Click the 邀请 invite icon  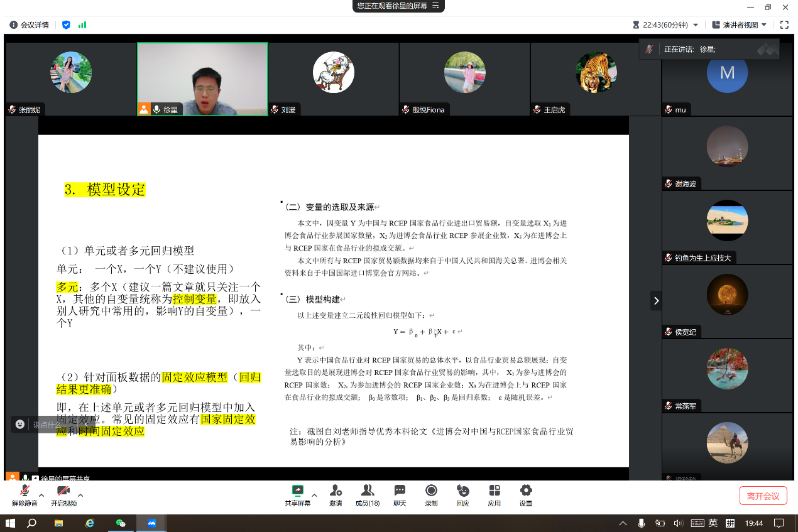(336, 495)
